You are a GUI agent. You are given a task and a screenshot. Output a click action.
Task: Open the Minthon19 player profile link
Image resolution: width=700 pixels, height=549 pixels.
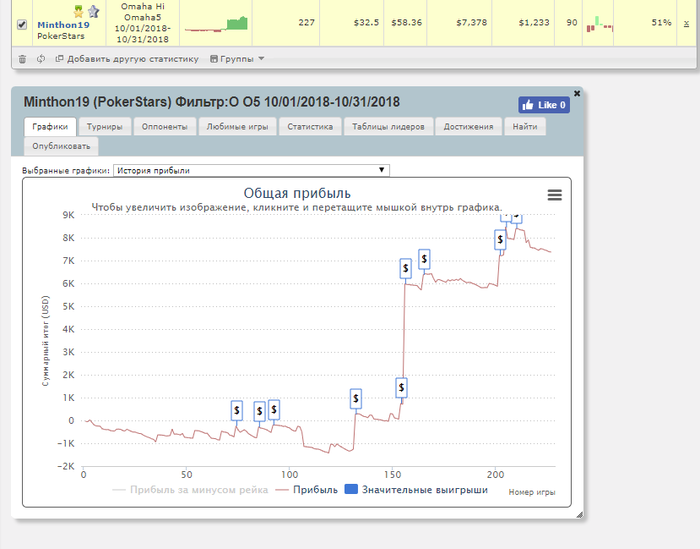[x=63, y=25]
